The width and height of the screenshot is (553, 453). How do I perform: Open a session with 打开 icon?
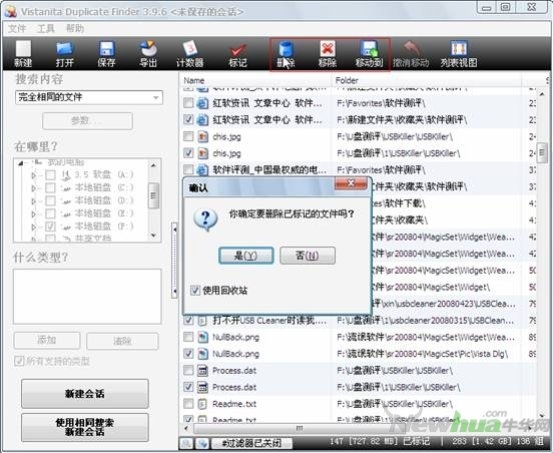coord(64,54)
